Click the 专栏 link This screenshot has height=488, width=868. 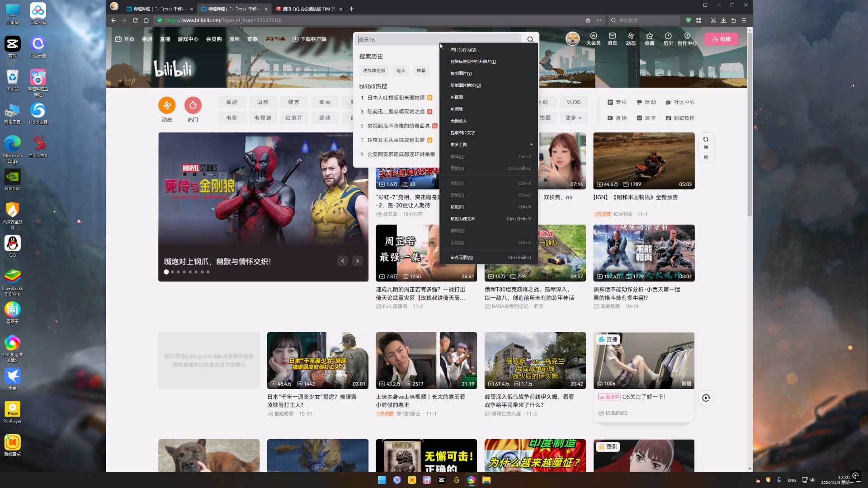tap(617, 103)
